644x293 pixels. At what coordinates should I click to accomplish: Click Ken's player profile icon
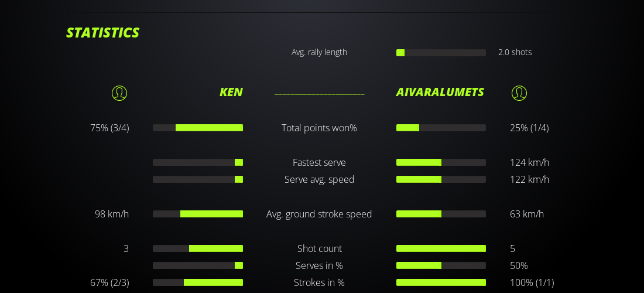coord(119,93)
